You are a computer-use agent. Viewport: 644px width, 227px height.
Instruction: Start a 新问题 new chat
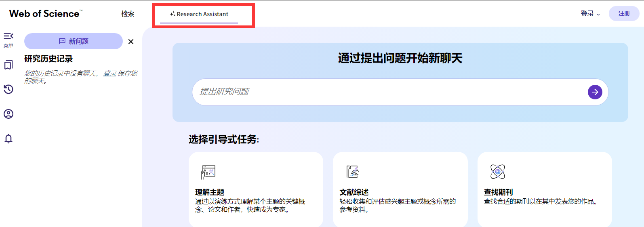74,41
